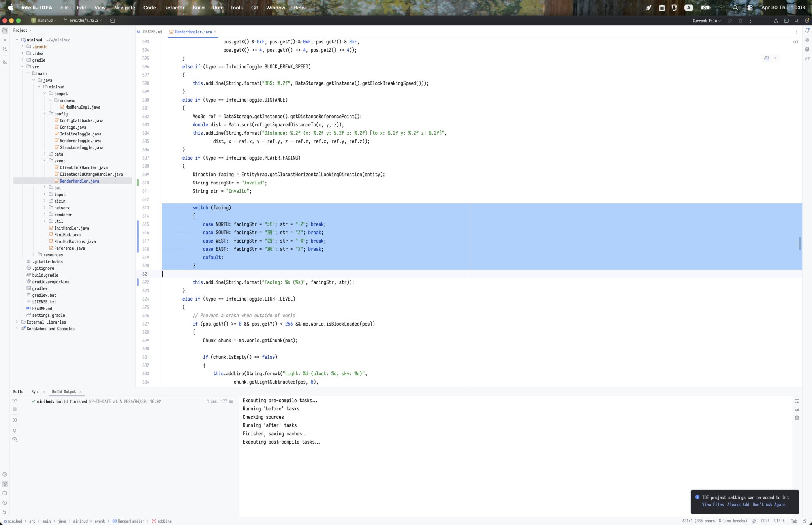Click the stop build square icon
The image size is (812, 525).
coord(15,409)
